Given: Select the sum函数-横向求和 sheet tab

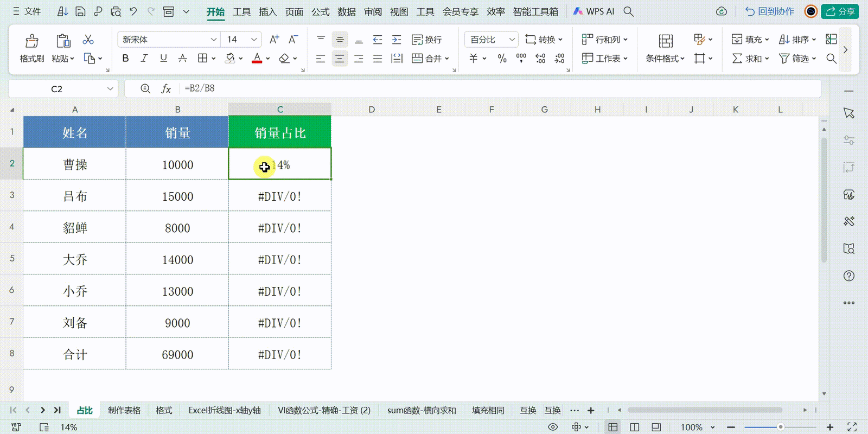Looking at the screenshot, I should [x=422, y=410].
